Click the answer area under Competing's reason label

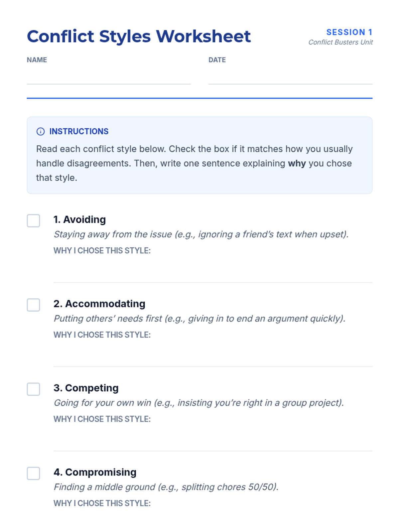[213, 437]
